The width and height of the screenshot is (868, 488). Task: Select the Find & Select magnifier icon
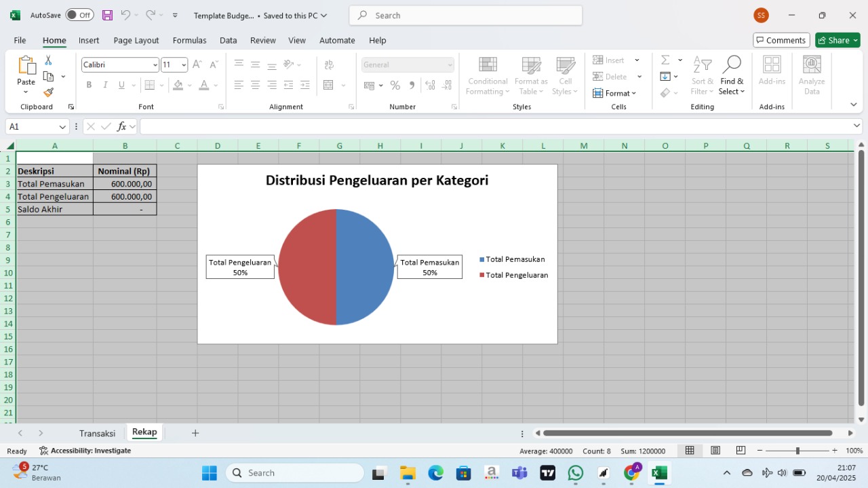click(x=732, y=64)
